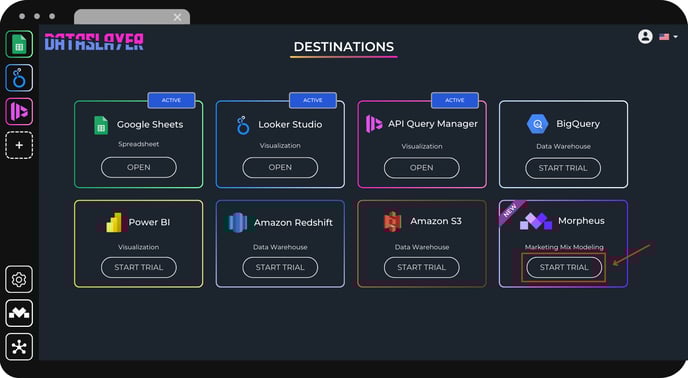Click the NEW ribbon on the Morpheus card
Screen dimensions: 688x378
point(510,212)
